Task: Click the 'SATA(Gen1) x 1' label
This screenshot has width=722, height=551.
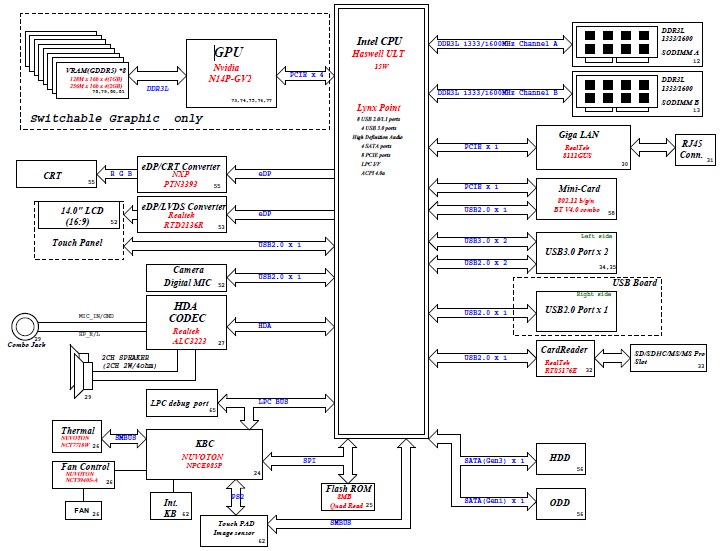Action: point(494,501)
